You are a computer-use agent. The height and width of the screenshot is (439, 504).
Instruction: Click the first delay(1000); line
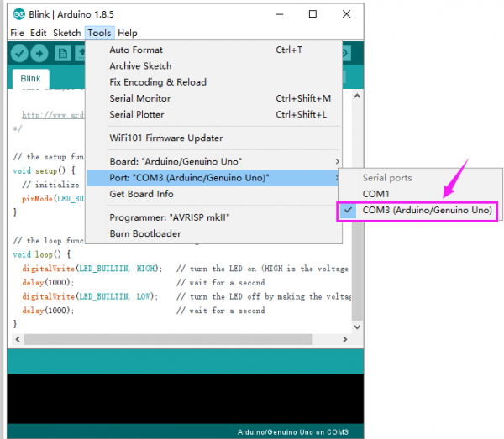(48, 283)
